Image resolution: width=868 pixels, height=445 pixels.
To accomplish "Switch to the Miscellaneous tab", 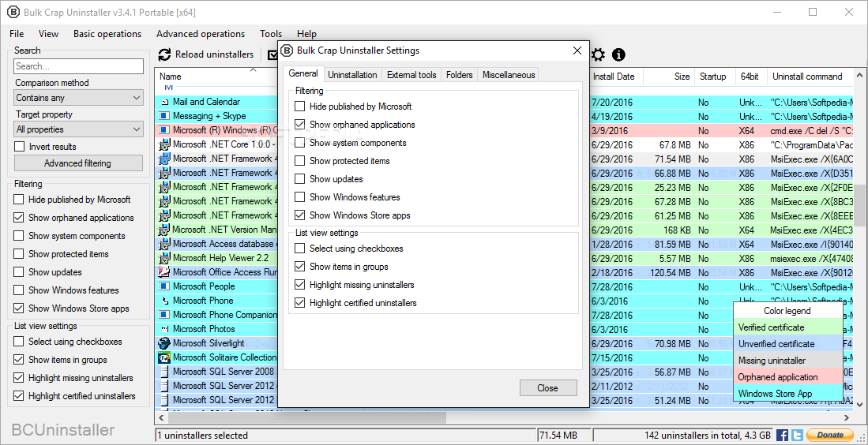I will coord(509,75).
